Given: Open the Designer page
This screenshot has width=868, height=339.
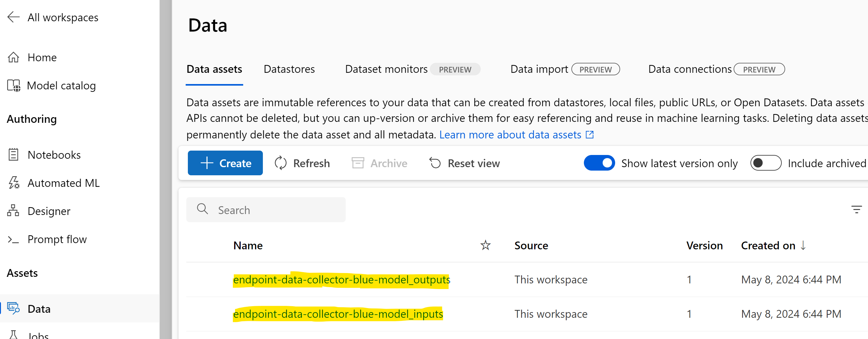Looking at the screenshot, I should click(x=49, y=211).
